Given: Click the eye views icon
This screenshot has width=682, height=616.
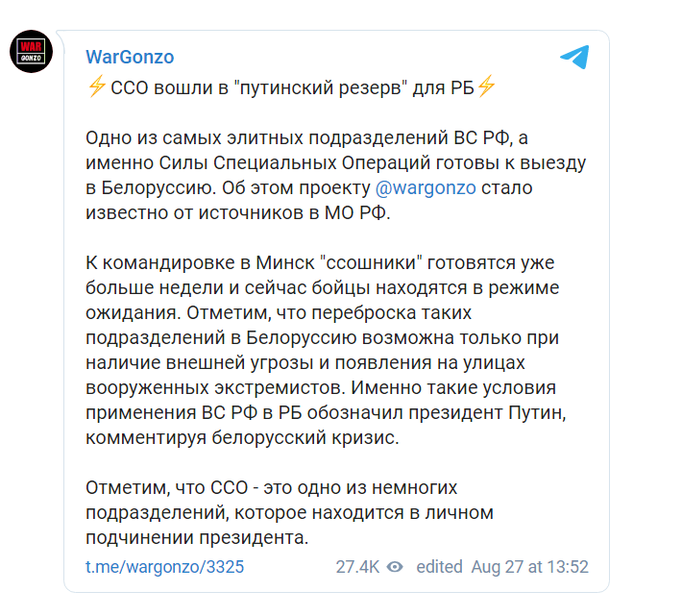Looking at the screenshot, I should [394, 567].
